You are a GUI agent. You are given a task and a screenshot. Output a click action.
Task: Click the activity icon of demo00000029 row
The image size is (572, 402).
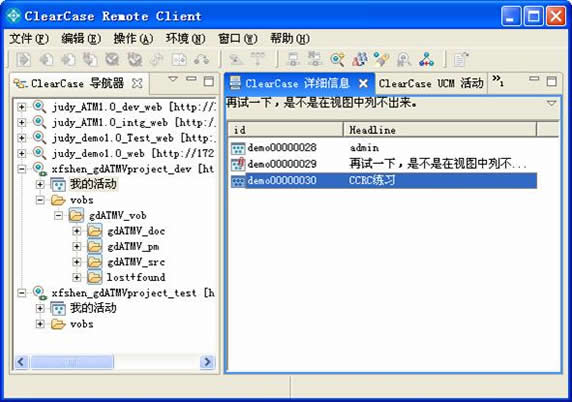click(238, 164)
